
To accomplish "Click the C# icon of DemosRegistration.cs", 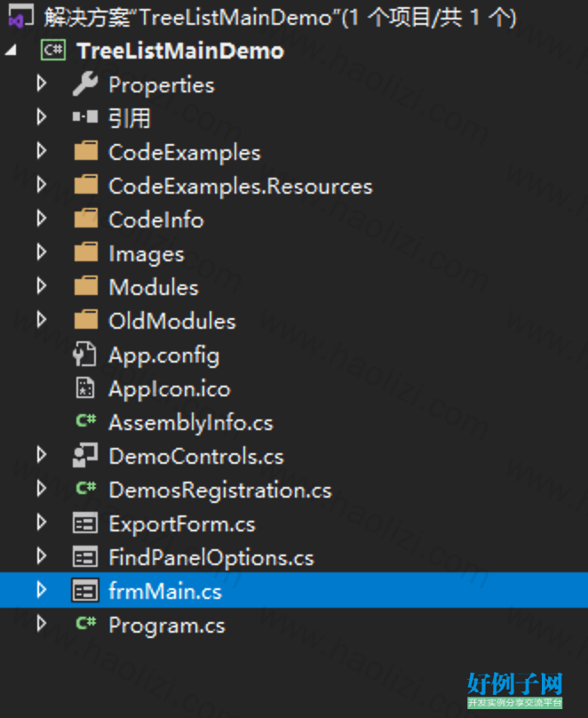I will 86,488.
